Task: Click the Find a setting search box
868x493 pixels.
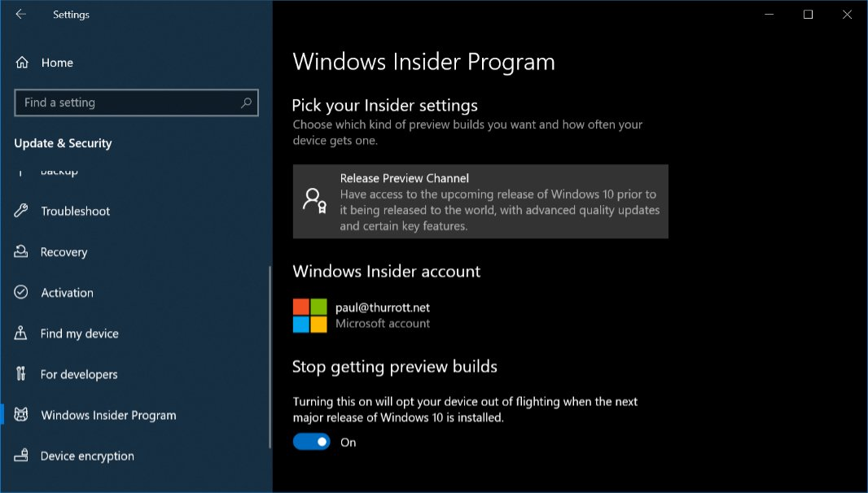Action: point(136,103)
